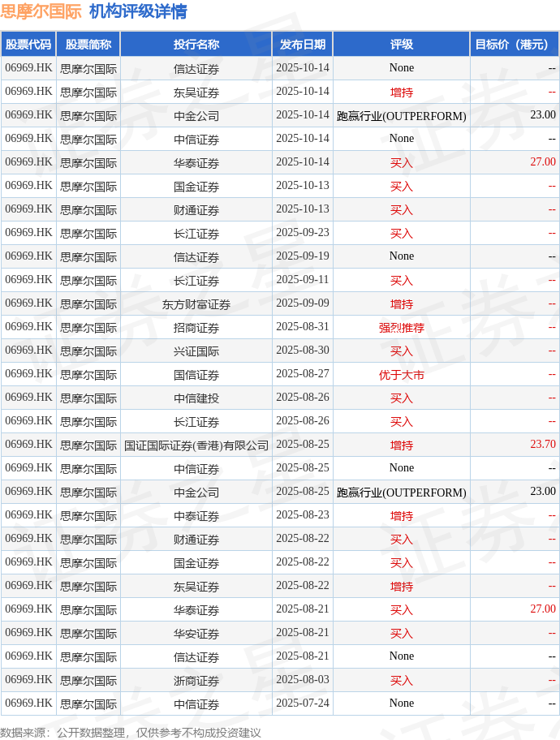Image resolution: width=560 pixels, height=740 pixels.
Task: Click the 投行名称 column header
Action: [x=196, y=45]
